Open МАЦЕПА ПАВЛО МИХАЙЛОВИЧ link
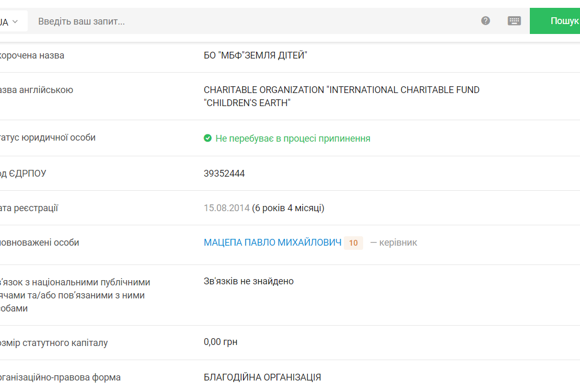This screenshot has width=580, height=392. point(273,243)
